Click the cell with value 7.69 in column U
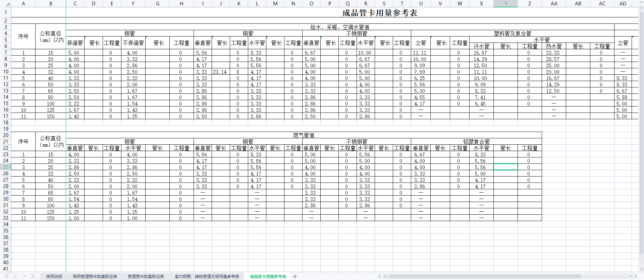Viewport: 644px width, 280px height. 421,72
